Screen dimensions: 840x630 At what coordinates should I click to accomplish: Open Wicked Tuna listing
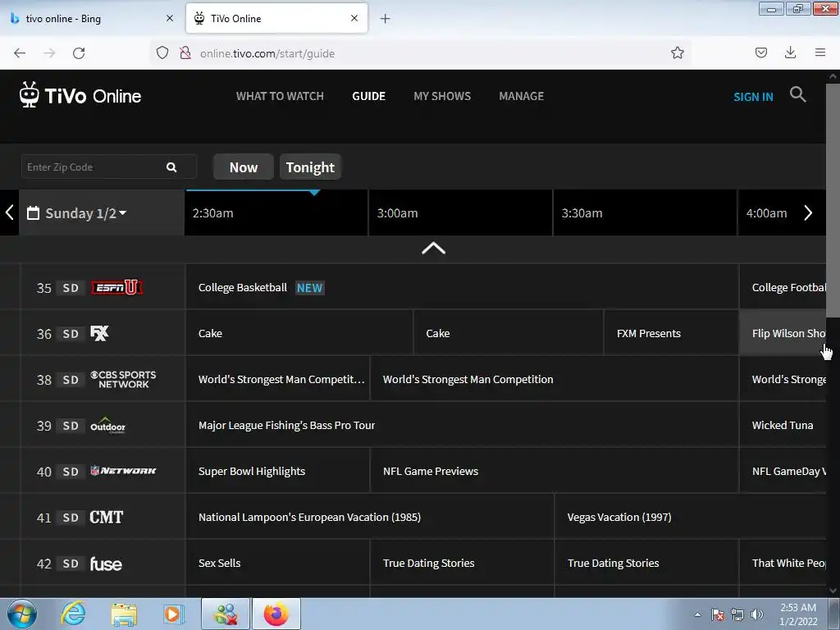click(783, 426)
